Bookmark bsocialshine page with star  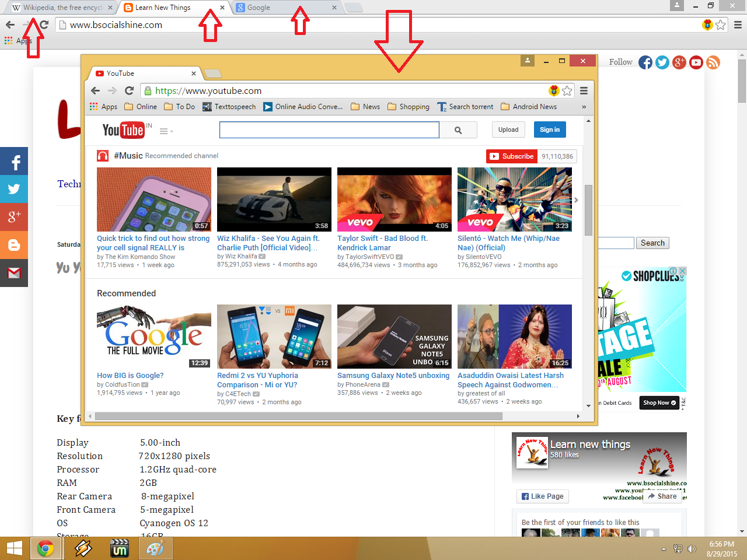click(721, 25)
